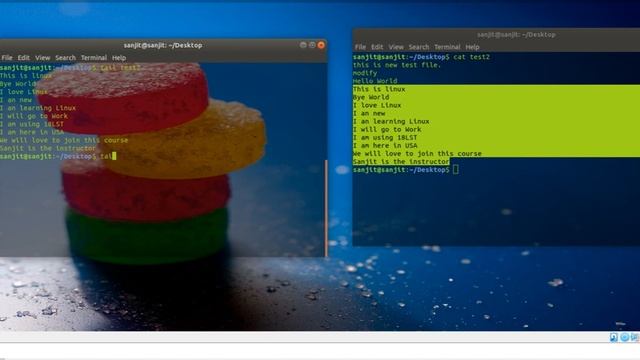This screenshot has width=640, height=360.
Task: Click "Sanjit is the instructor" in left terminal
Action: click(48, 148)
